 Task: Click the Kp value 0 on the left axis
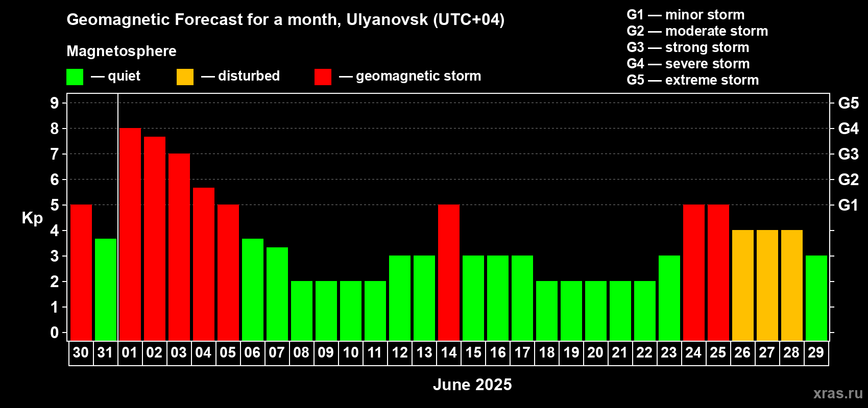(x=55, y=333)
